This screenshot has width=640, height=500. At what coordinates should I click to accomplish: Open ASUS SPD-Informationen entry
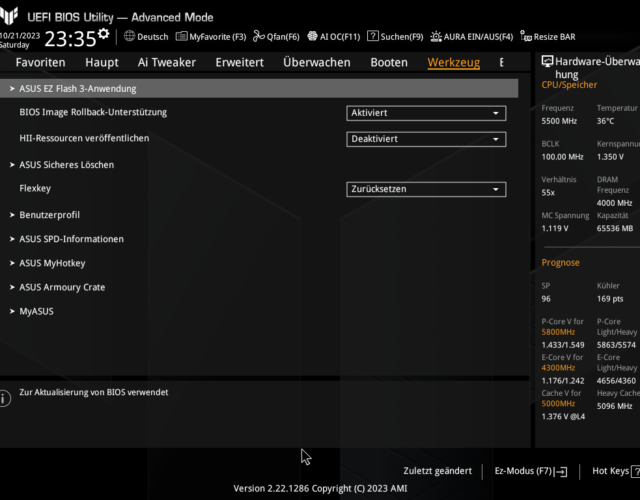[x=71, y=239]
